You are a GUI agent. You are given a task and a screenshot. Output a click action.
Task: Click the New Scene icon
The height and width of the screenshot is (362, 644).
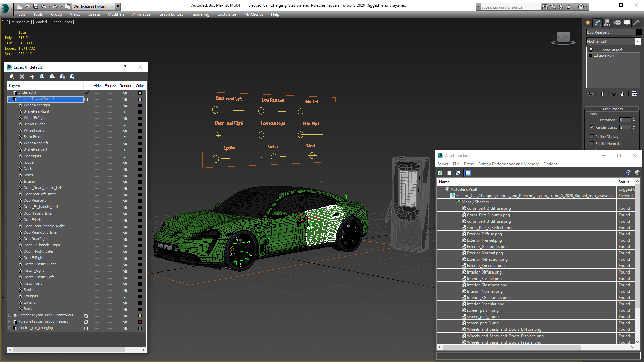tap(19, 6)
